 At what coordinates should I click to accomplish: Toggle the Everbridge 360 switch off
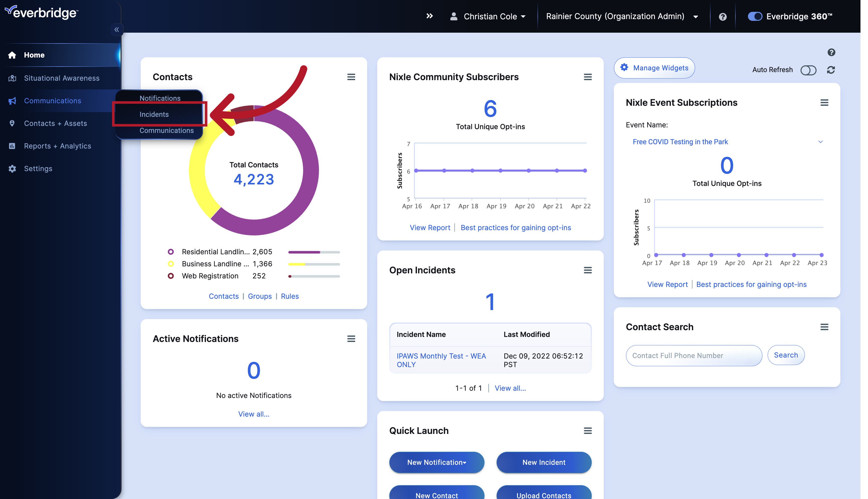click(755, 16)
